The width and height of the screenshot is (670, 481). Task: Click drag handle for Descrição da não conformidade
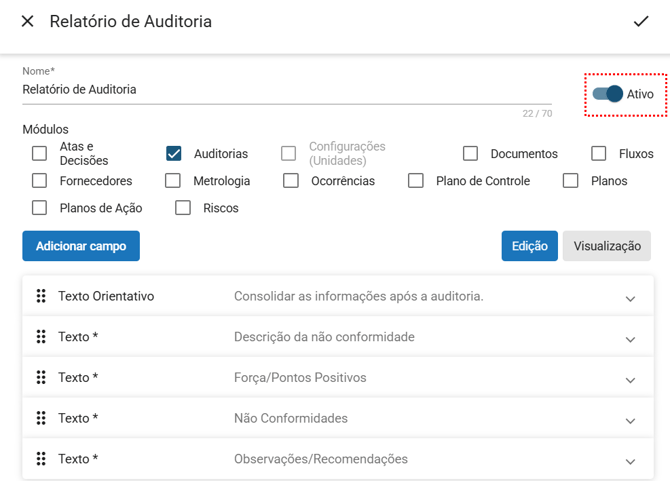point(41,337)
